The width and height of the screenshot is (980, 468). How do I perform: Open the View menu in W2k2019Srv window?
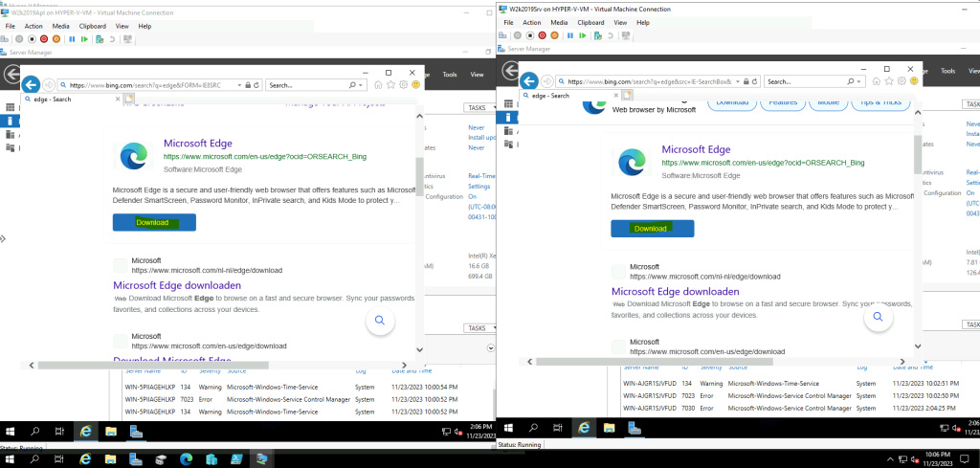coord(620,23)
